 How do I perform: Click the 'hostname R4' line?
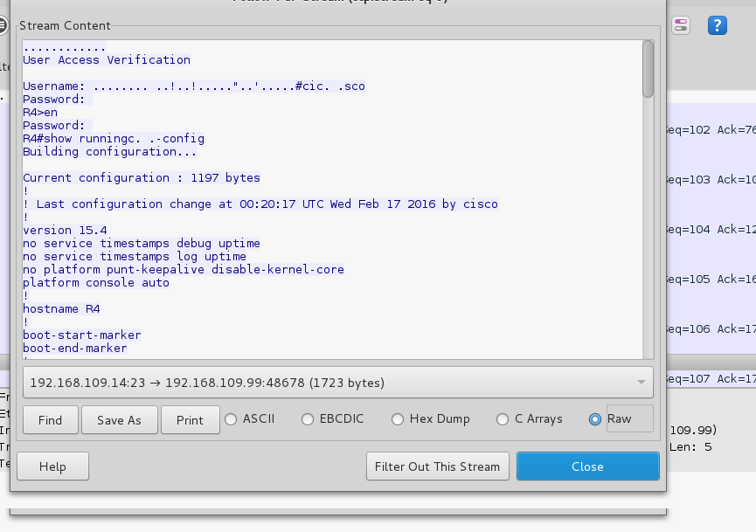(x=61, y=309)
